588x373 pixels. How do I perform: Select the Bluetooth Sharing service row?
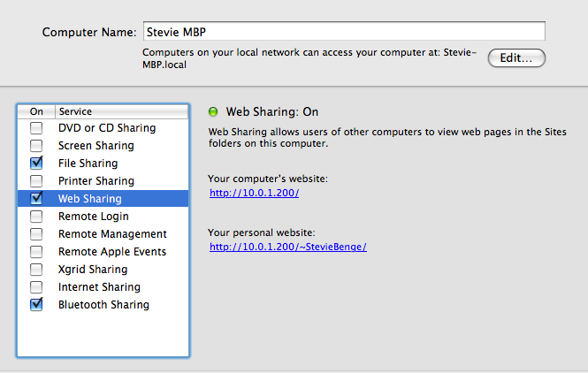pyautogui.click(x=103, y=305)
